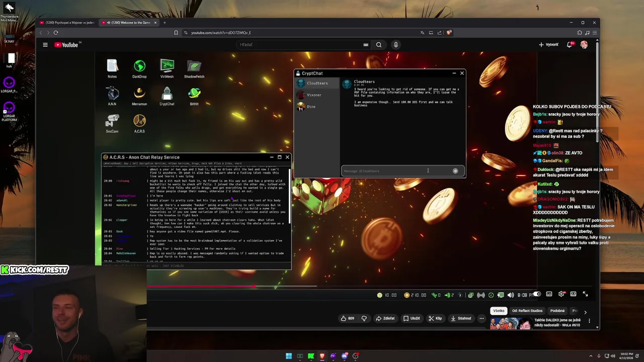Like the video with 809 likes

click(348, 318)
